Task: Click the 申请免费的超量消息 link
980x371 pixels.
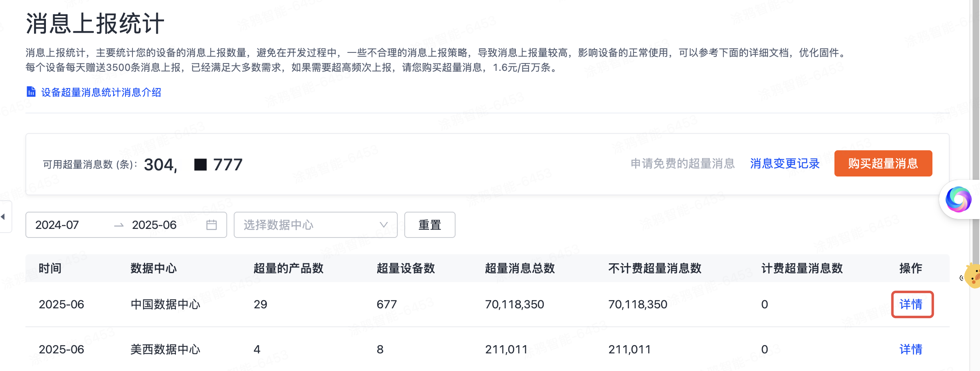Action: [x=682, y=163]
